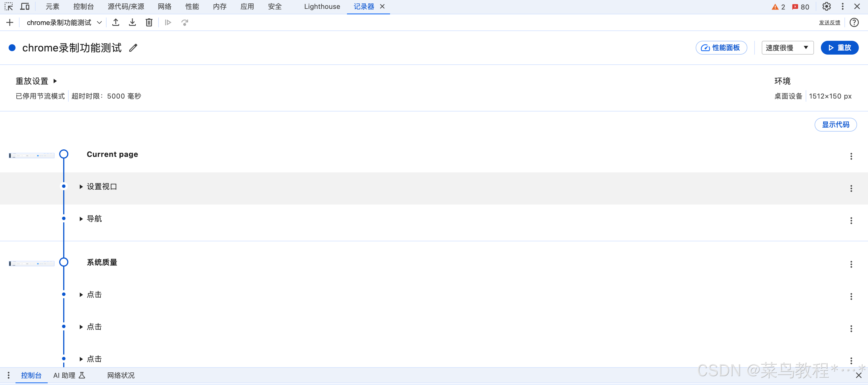Edit recording title with pencil icon
Screen dimensions: 868x385
134,48
